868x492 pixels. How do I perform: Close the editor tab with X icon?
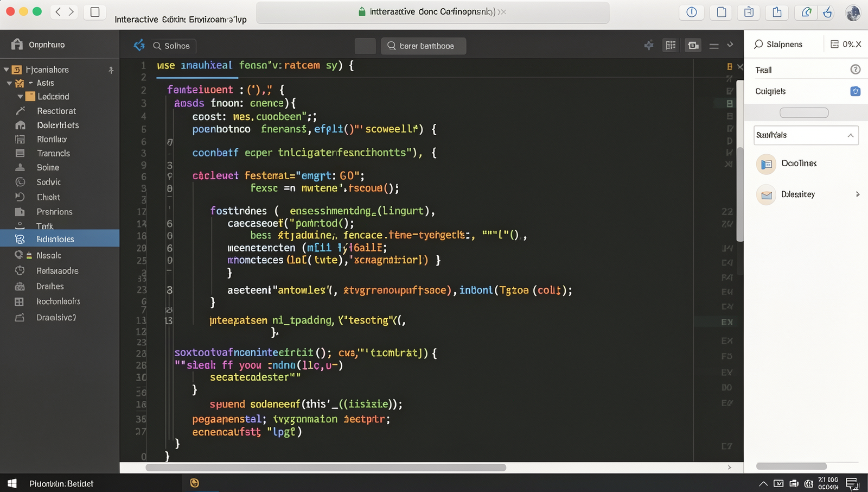[740, 66]
